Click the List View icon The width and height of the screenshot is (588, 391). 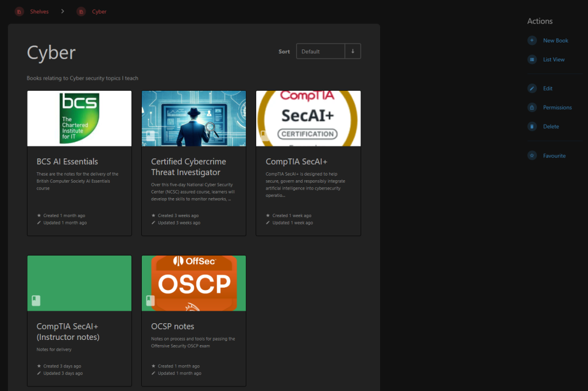point(532,59)
